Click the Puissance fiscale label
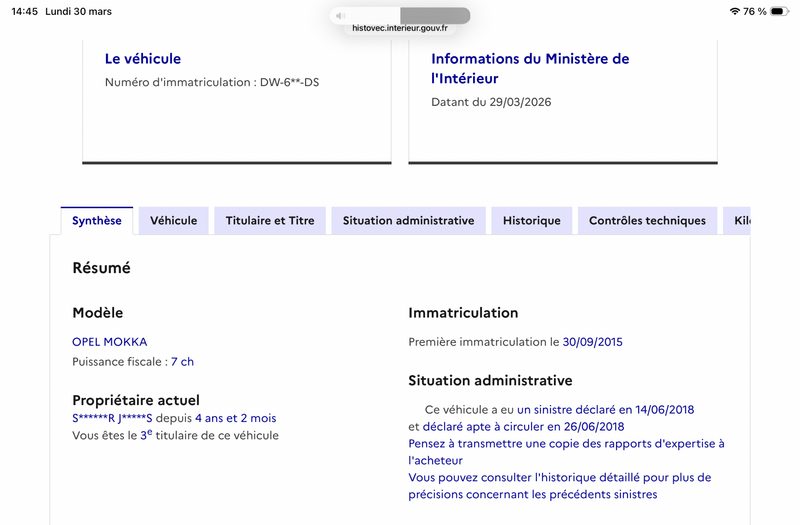This screenshot has height=525, width=800. (x=120, y=362)
